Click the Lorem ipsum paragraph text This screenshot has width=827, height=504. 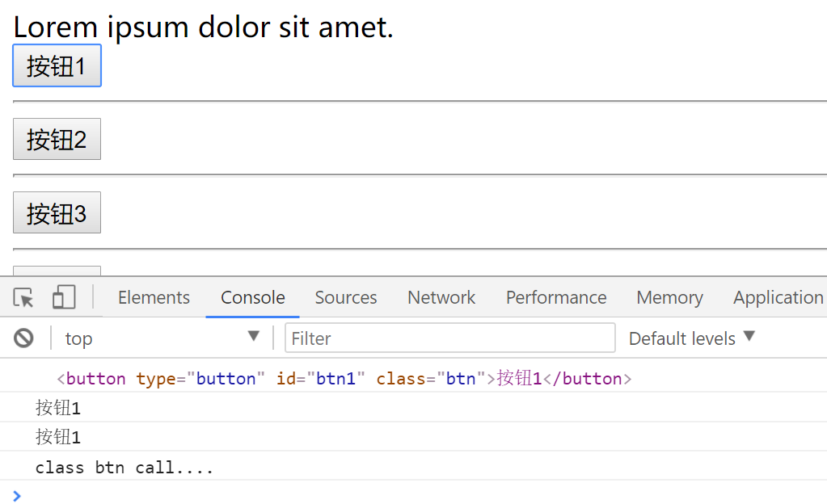point(203,27)
